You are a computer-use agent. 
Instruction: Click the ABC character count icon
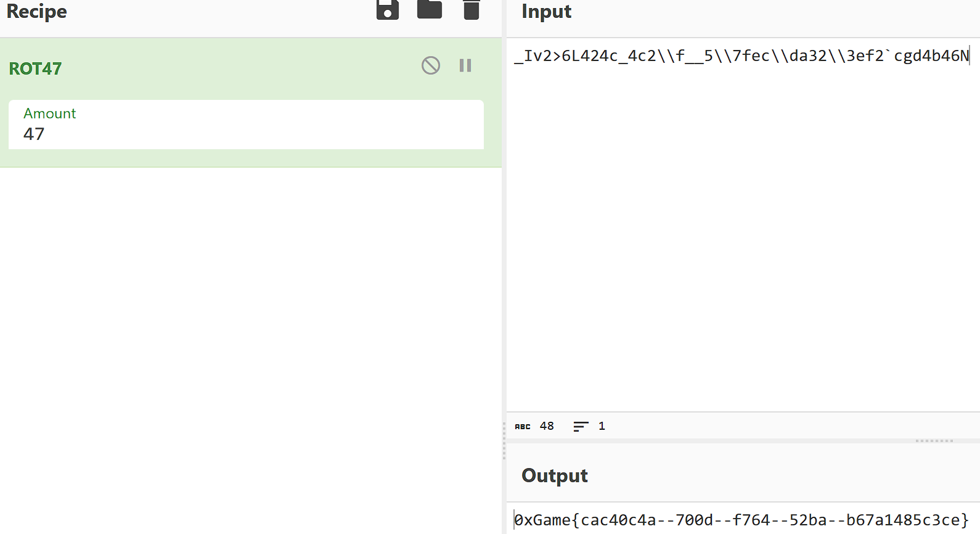(x=523, y=426)
